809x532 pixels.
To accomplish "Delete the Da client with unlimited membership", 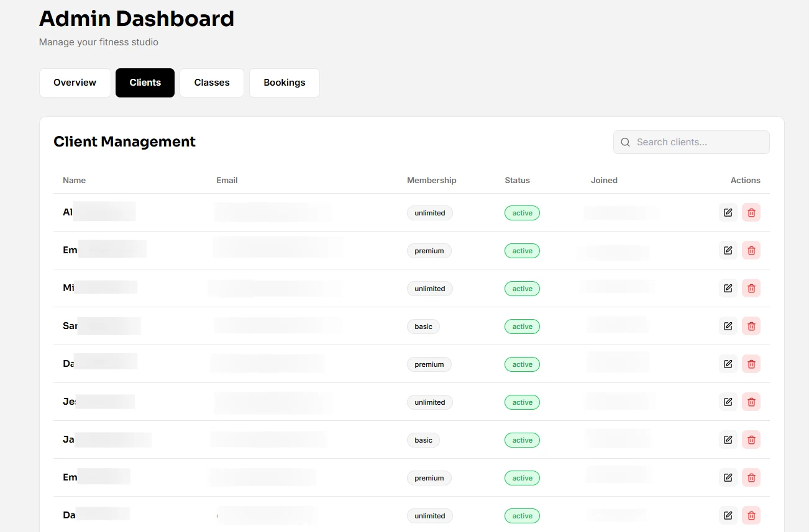I will point(751,515).
